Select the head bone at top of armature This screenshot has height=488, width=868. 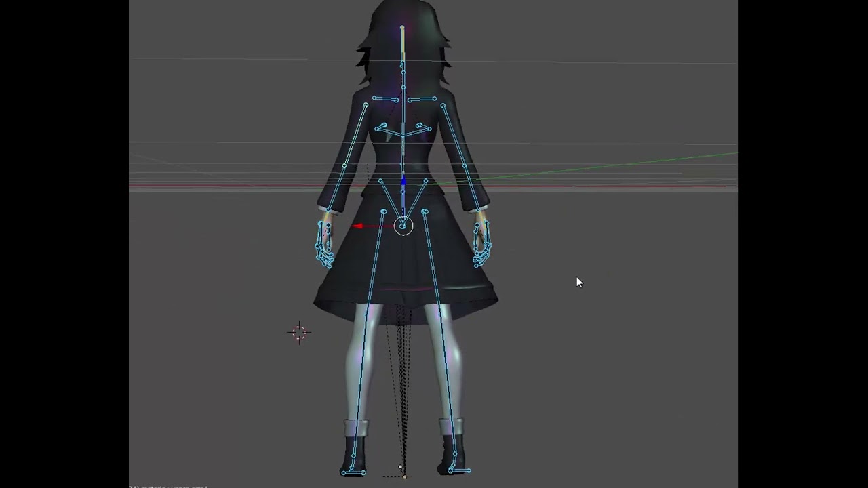402,45
